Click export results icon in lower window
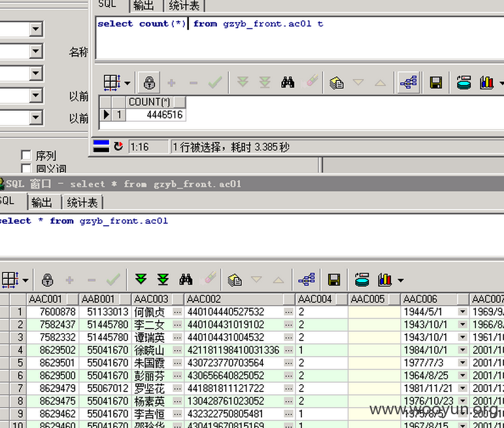Image resolution: width=504 pixels, height=428 pixels. 362,279
